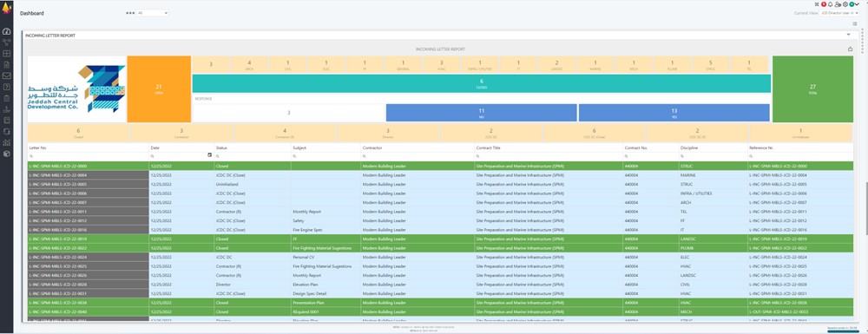Open the settings gear in top bar
868x334 pixels.
point(845,3)
